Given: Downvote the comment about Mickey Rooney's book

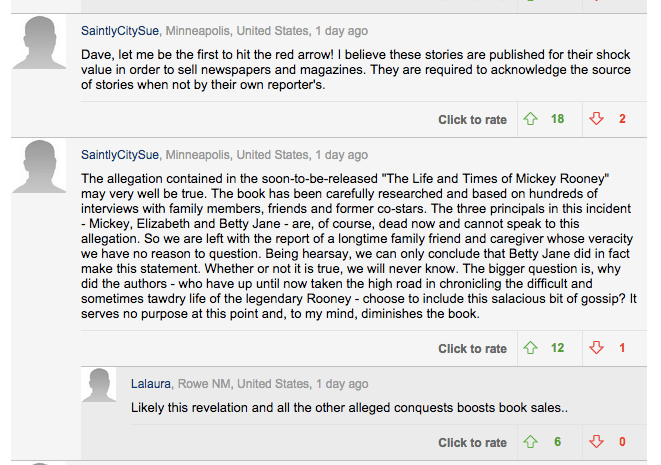Looking at the screenshot, I should pyautogui.click(x=597, y=348).
